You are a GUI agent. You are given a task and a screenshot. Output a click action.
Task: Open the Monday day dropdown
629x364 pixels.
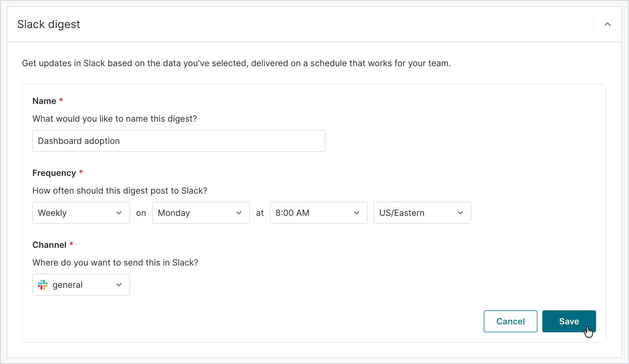coord(201,213)
